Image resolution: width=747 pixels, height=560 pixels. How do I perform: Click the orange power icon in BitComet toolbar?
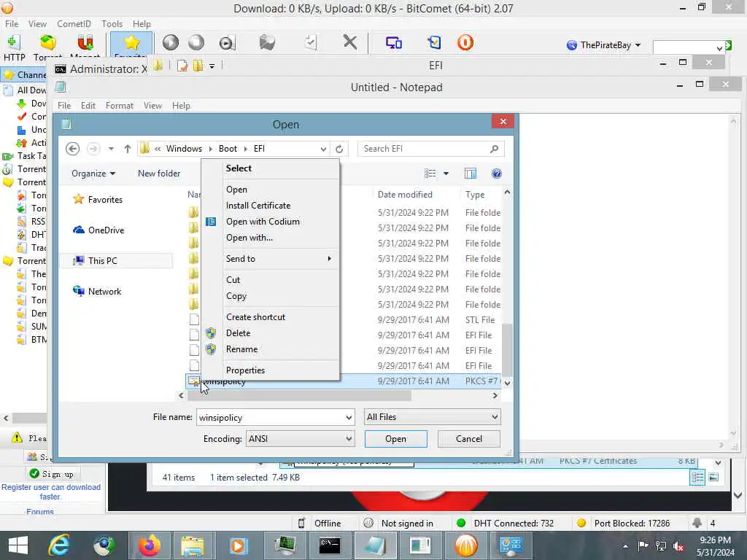[x=465, y=43]
